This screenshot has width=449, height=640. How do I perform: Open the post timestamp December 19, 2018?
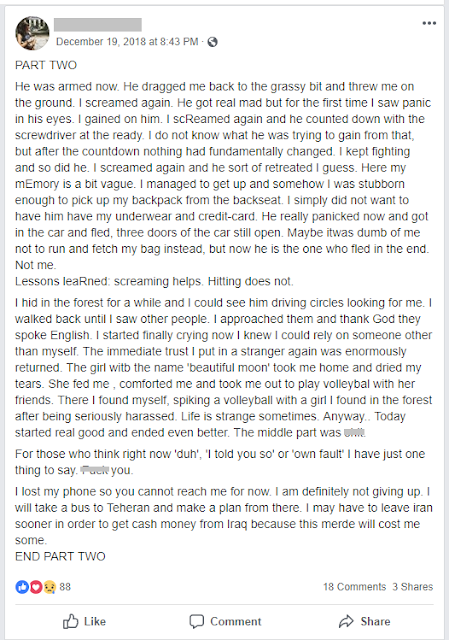[x=127, y=42]
